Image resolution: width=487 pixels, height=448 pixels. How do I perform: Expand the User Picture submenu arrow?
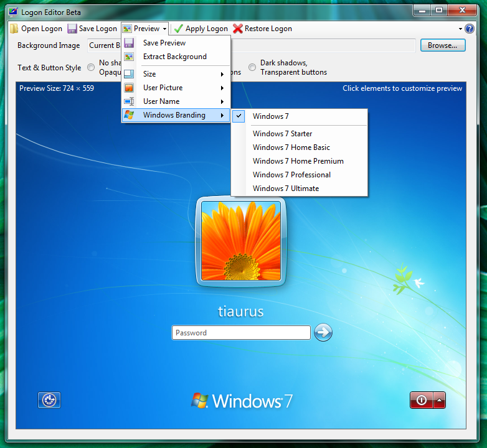point(222,88)
